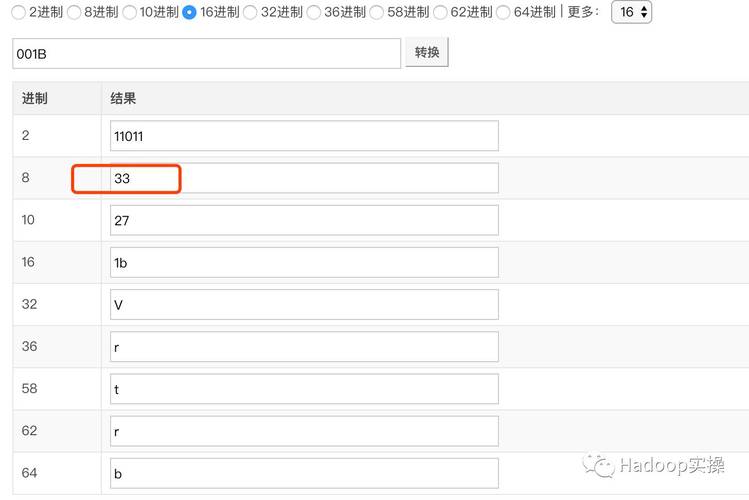
Task: Click the binary result field 11011
Action: [304, 136]
